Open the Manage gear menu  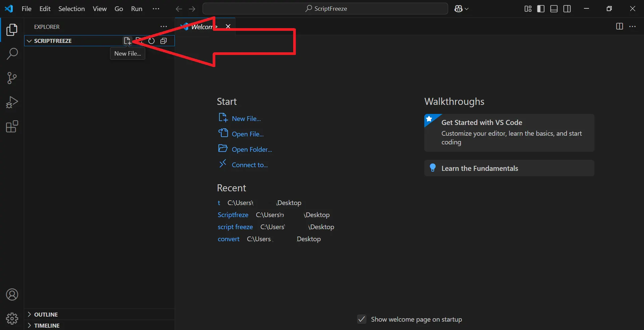[x=12, y=319]
